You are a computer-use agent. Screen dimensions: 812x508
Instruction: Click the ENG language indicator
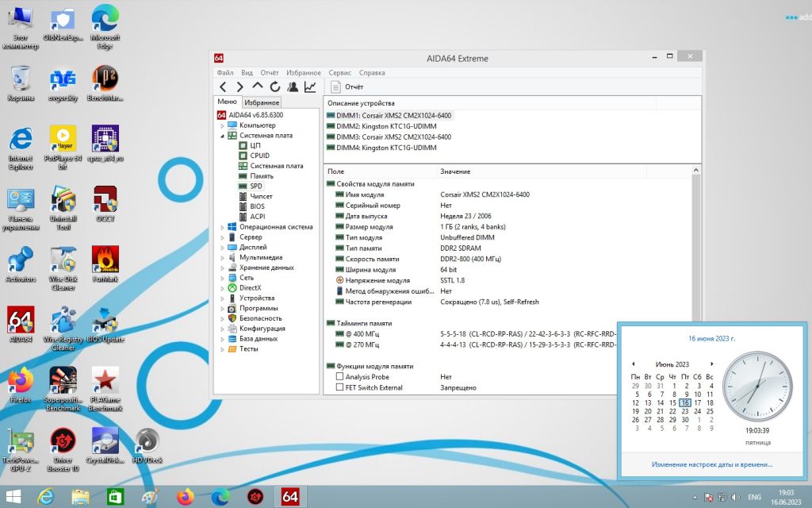pos(755,497)
